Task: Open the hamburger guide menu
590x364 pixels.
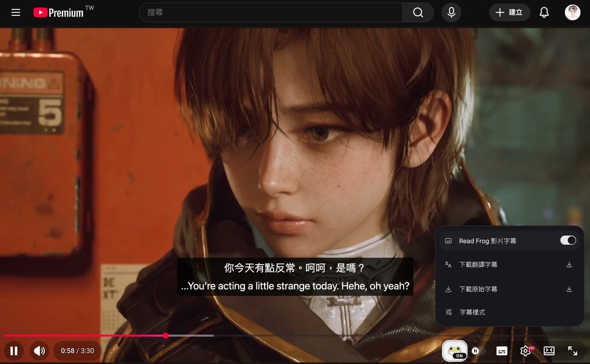Action: pyautogui.click(x=16, y=12)
